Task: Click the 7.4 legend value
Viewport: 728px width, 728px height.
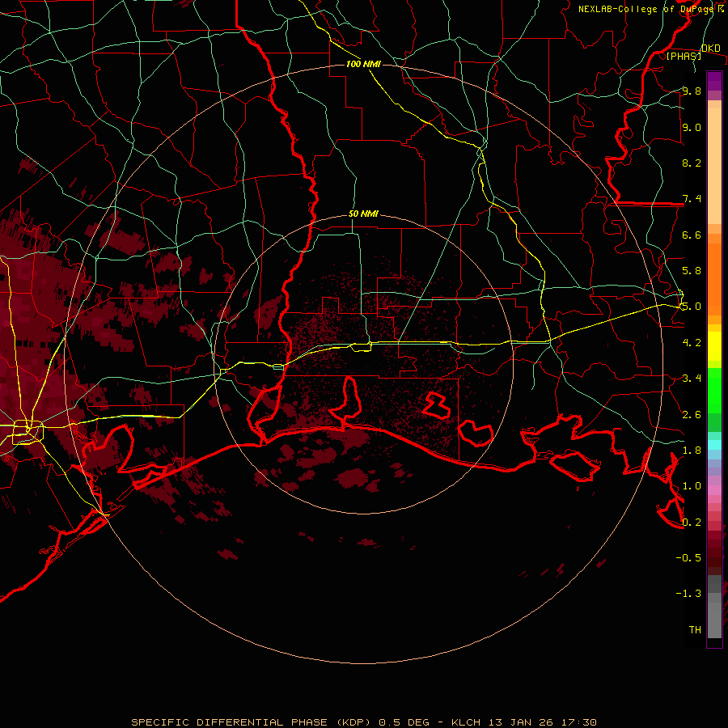Action: (692, 199)
